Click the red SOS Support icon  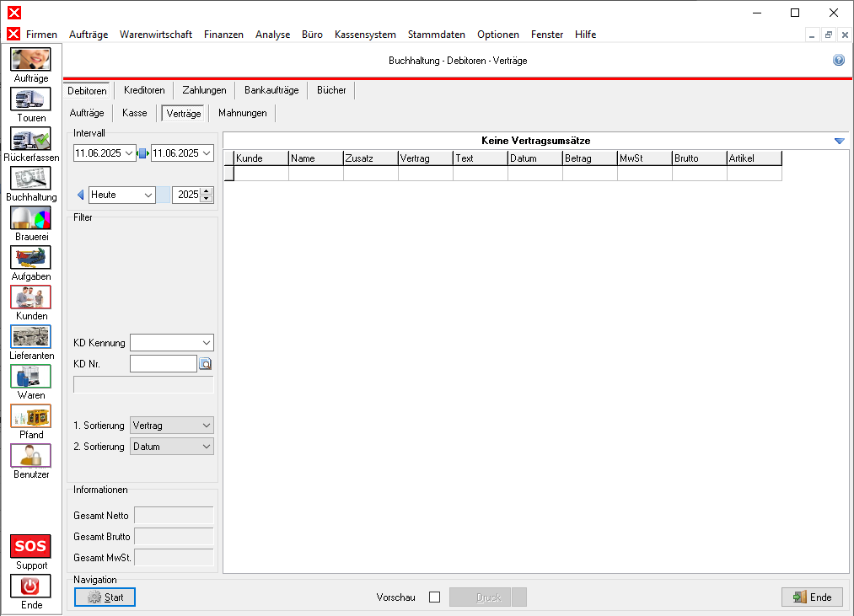(30, 546)
